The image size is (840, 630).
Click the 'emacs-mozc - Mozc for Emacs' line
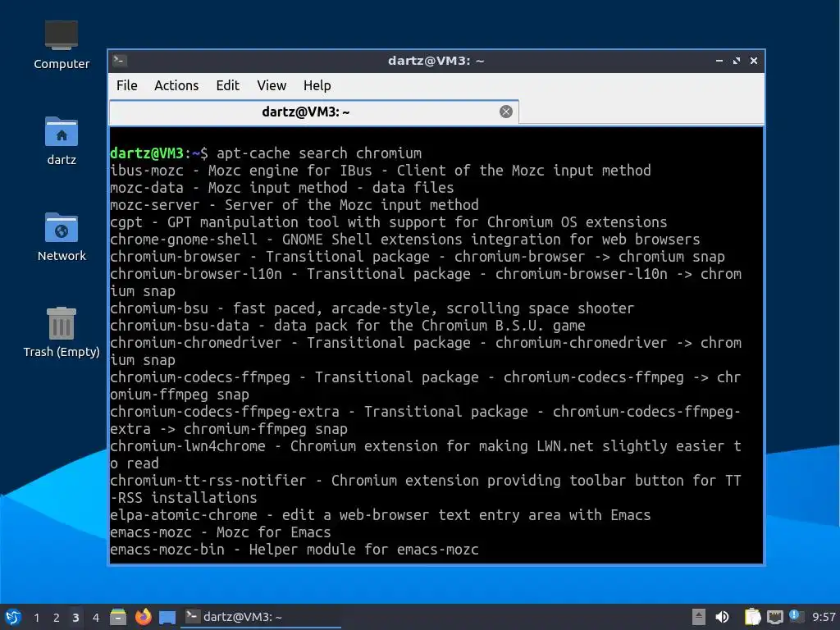point(220,532)
